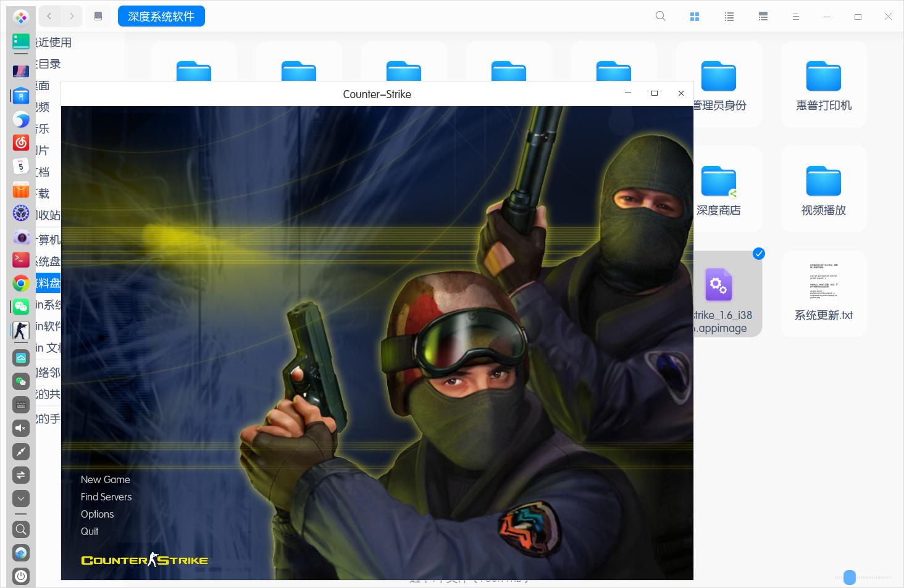Maximize the Counter-Strike window
Screen dimensions: 904x588
[x=655, y=93]
